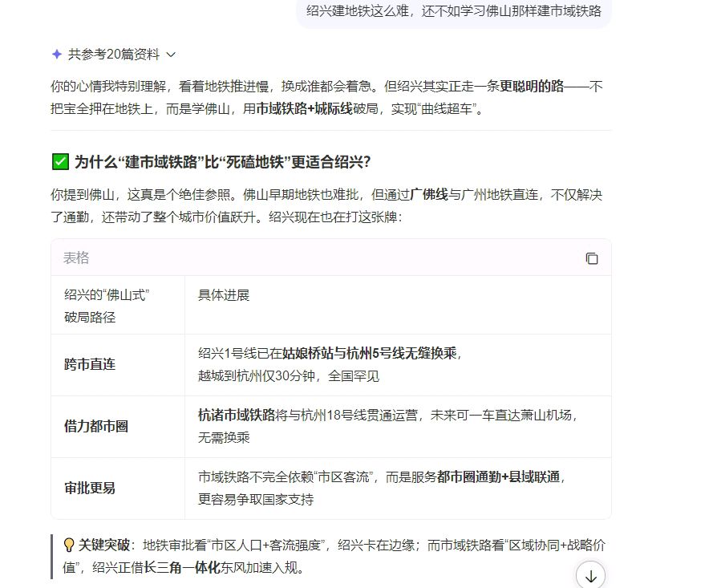
Task: Click the bold 广佛线 text
Action: tap(428, 194)
